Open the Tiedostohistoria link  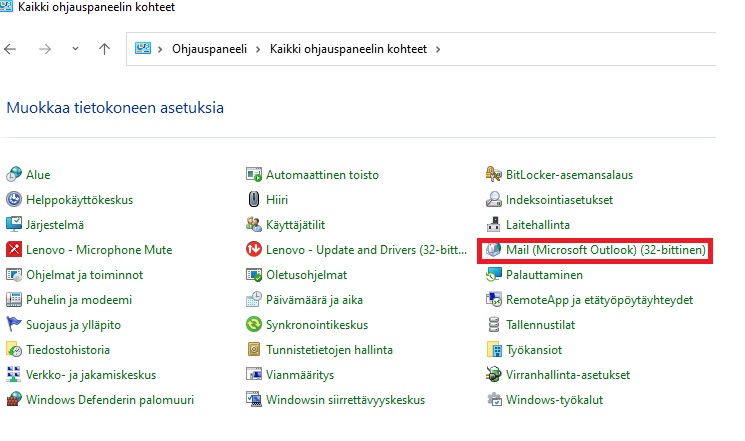coord(68,350)
